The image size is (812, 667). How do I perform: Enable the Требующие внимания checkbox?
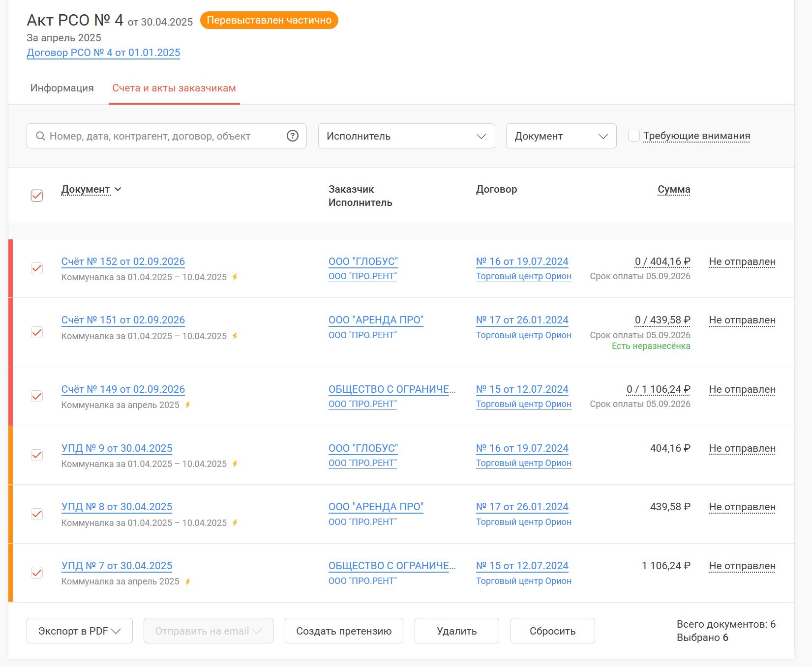[x=634, y=136]
